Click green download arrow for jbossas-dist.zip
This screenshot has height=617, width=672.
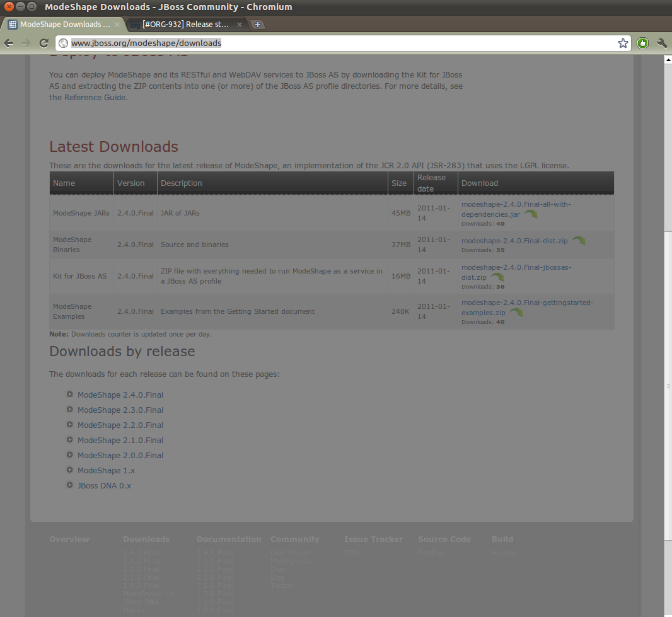click(497, 277)
